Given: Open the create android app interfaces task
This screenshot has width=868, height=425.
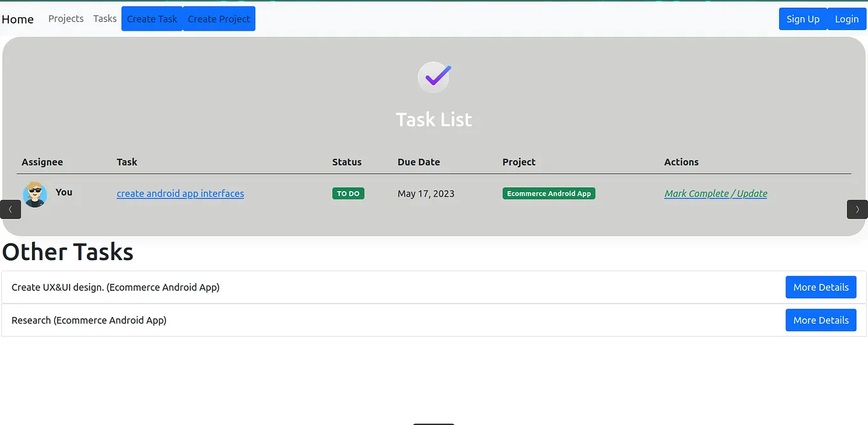Looking at the screenshot, I should tap(180, 193).
